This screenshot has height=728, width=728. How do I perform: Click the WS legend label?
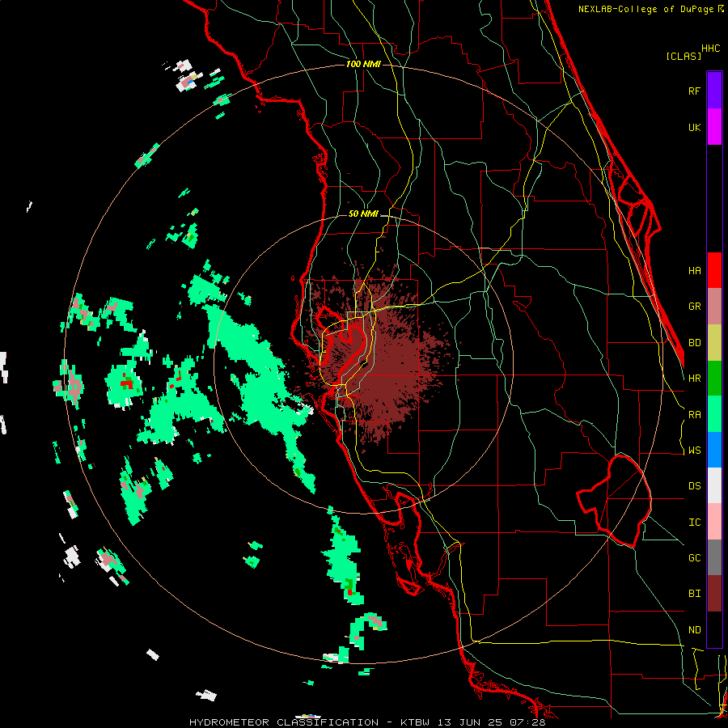694,451
